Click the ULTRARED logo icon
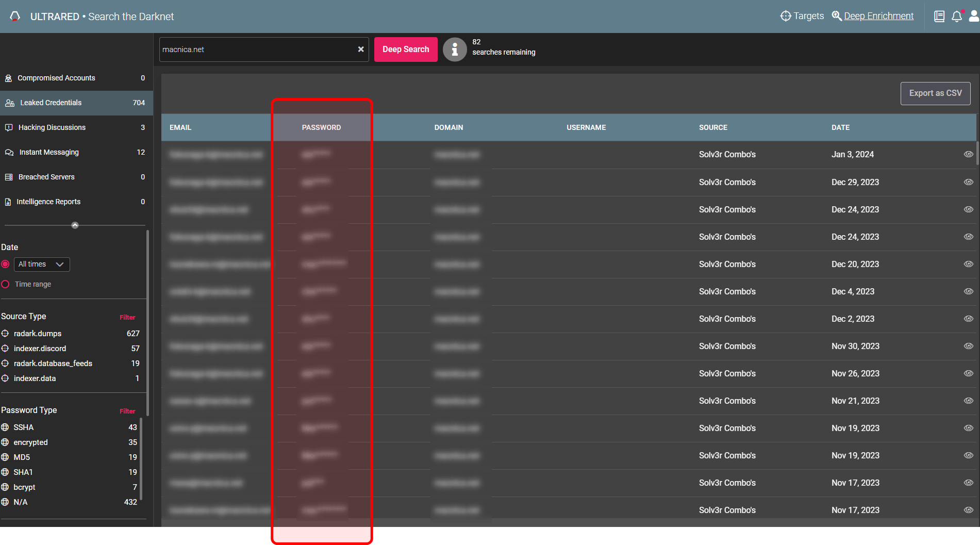This screenshot has width=980, height=545. [x=15, y=16]
